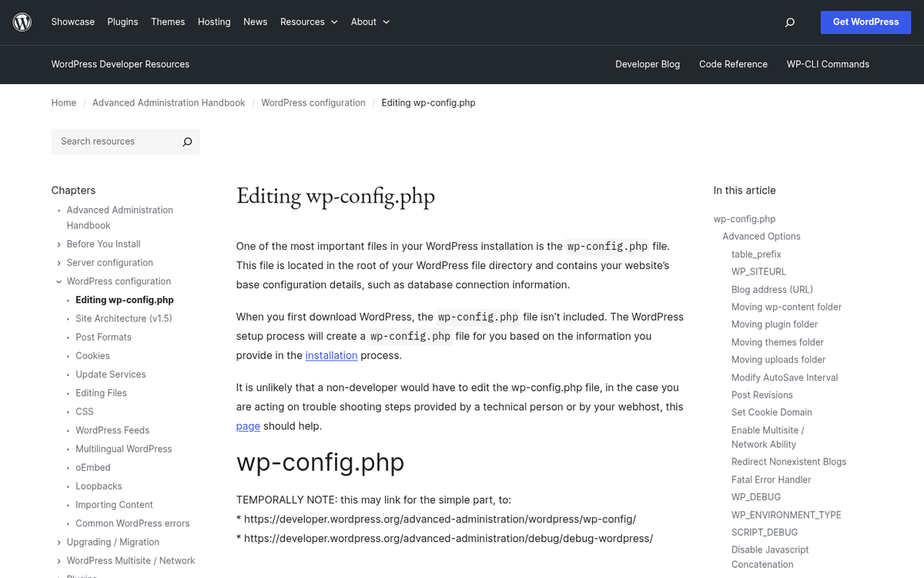
Task: Navigate to Home via the breadcrumb
Action: pos(64,102)
